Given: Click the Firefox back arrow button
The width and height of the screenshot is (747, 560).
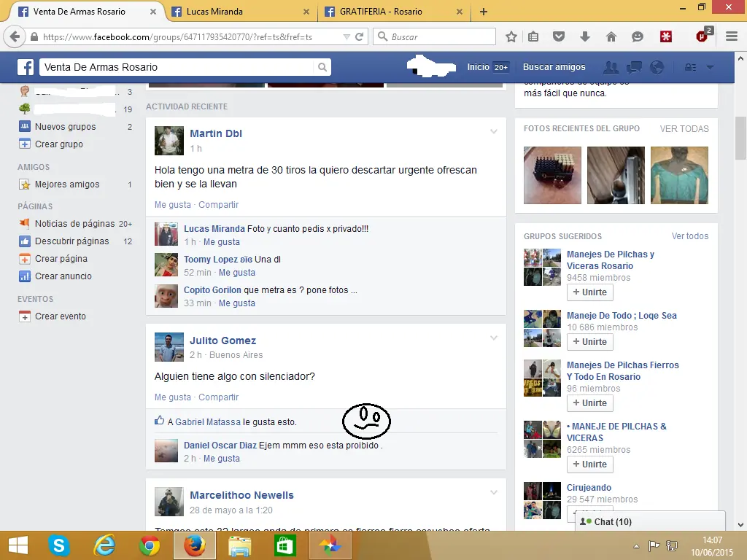Looking at the screenshot, I should tap(15, 36).
